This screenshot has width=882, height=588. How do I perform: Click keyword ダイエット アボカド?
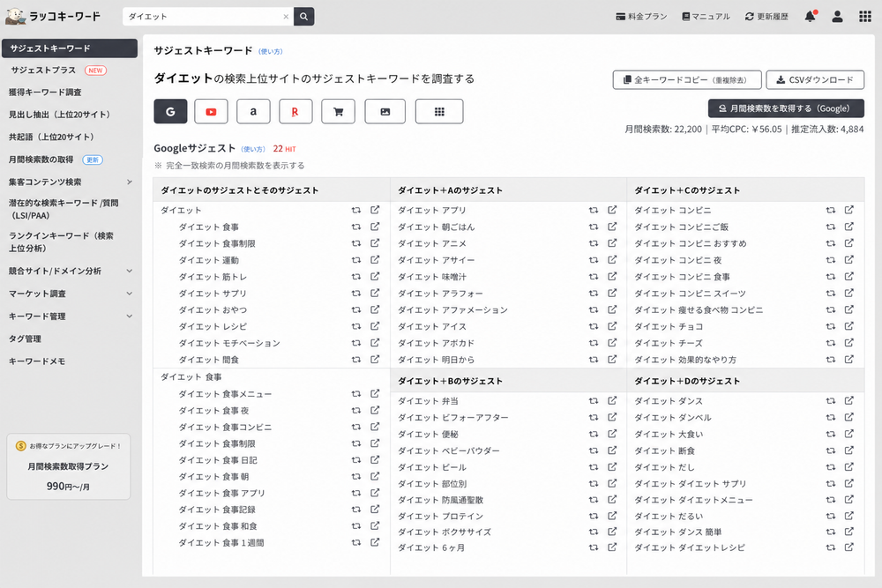click(x=436, y=343)
